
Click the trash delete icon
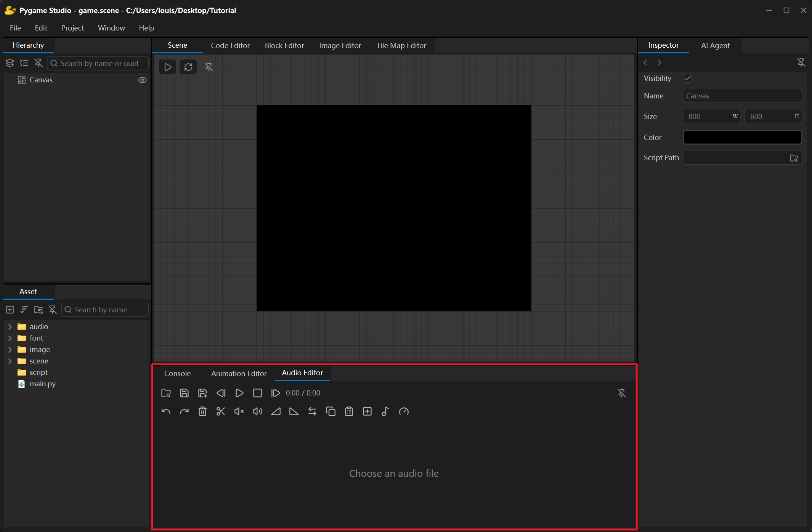202,411
